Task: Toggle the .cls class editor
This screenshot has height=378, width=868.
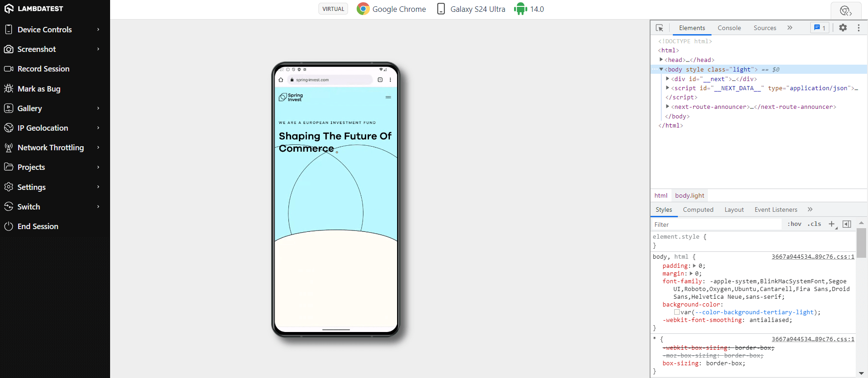Action: point(814,224)
